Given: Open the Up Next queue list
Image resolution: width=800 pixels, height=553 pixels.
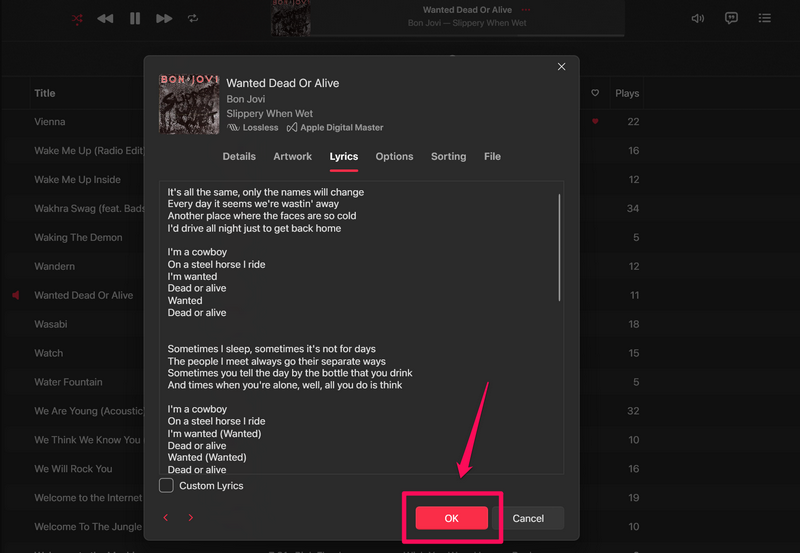Looking at the screenshot, I should (x=764, y=18).
